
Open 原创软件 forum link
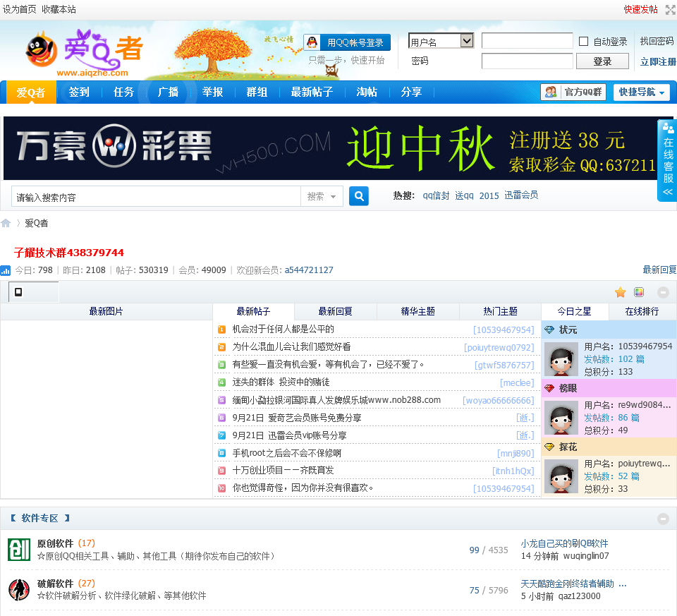pos(55,543)
